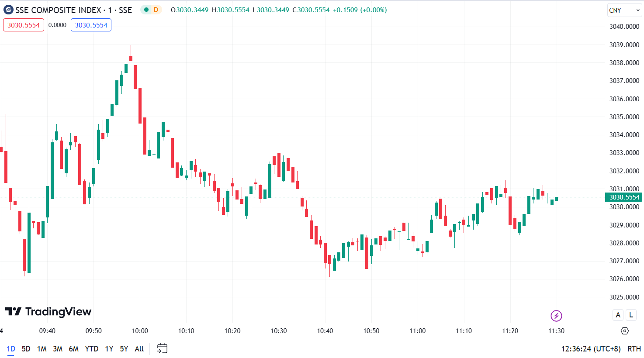The image size is (644, 358).
Task: Show the All time range
Action: pyautogui.click(x=139, y=349)
